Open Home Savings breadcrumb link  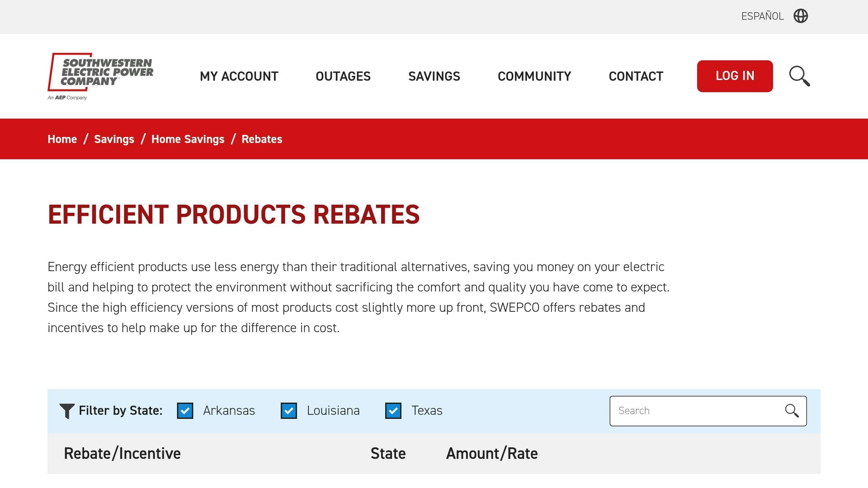(x=188, y=139)
